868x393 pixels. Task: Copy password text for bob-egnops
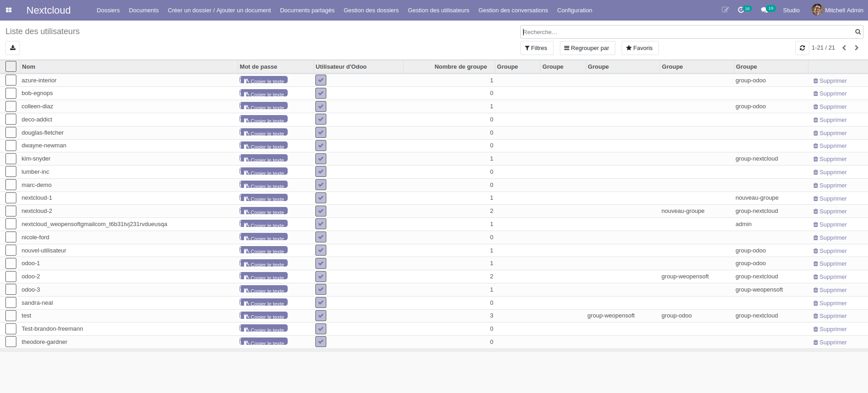click(x=264, y=94)
